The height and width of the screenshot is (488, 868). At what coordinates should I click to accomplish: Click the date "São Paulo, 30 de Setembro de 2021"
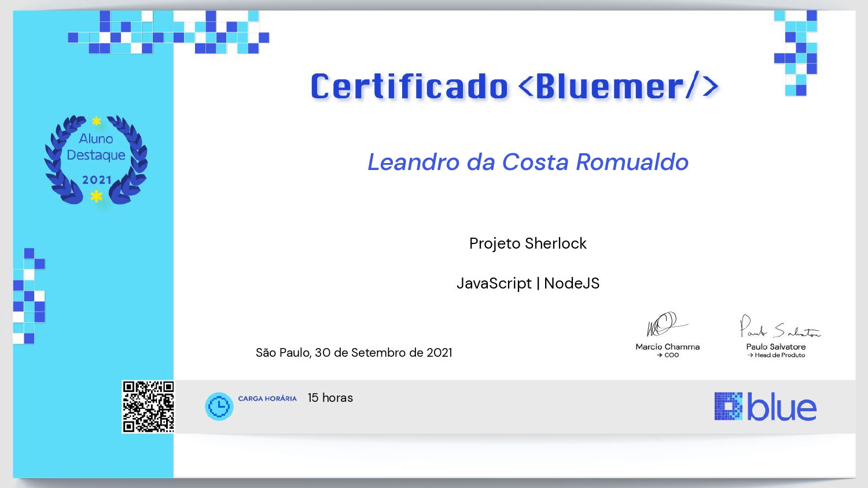354,353
